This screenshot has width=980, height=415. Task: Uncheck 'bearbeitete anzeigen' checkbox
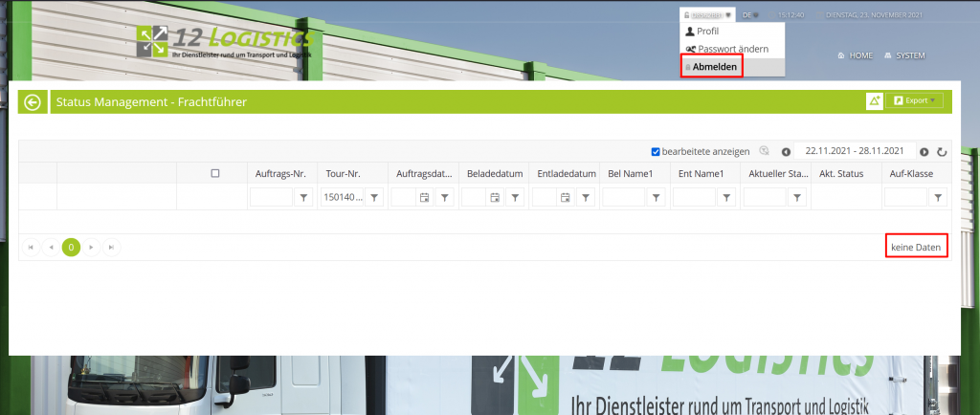[656, 151]
